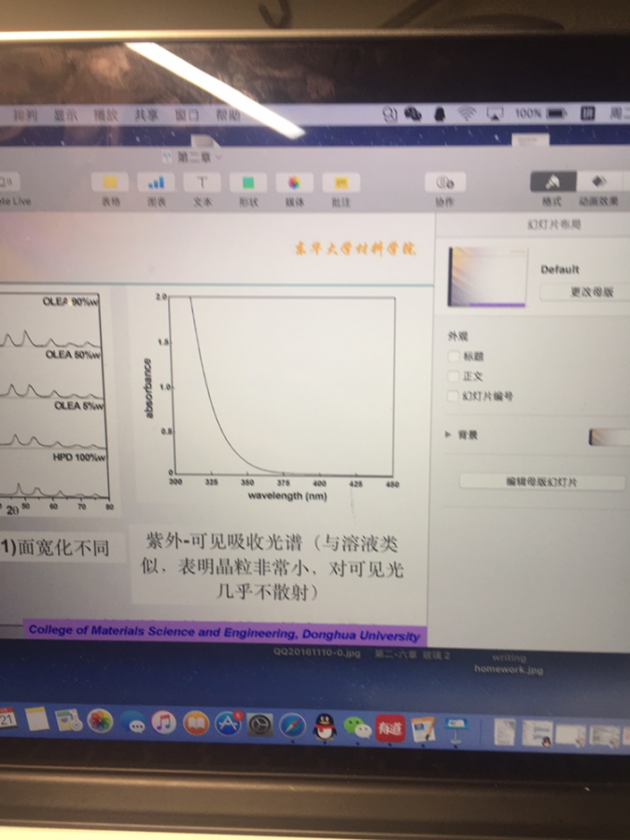Launch iBooks from the Dock
630x840 pixels.
(x=196, y=723)
